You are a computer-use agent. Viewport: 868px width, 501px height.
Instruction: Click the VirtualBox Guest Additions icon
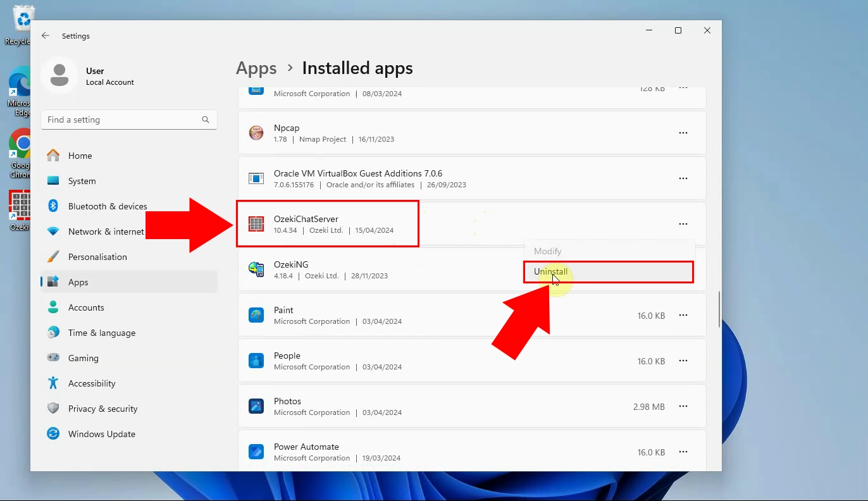(256, 178)
